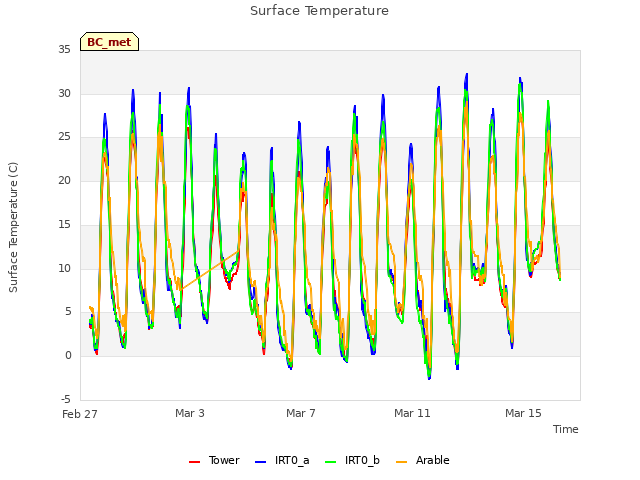Click the 35 y-axis tick label
Screen dimensions: 640x480
coord(64,50)
